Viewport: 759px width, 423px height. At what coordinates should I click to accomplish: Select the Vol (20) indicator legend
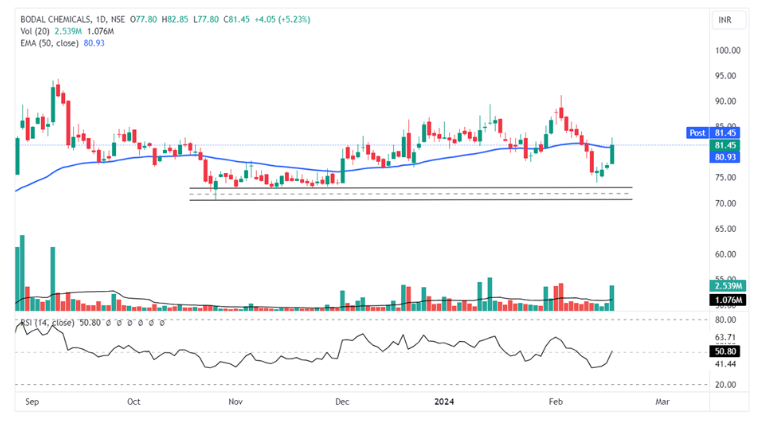click(x=36, y=31)
